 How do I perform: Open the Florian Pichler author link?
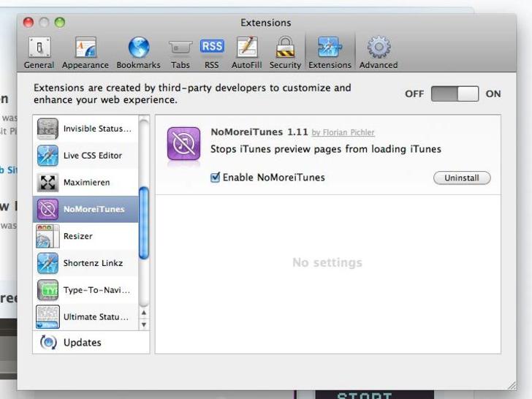[x=343, y=132]
